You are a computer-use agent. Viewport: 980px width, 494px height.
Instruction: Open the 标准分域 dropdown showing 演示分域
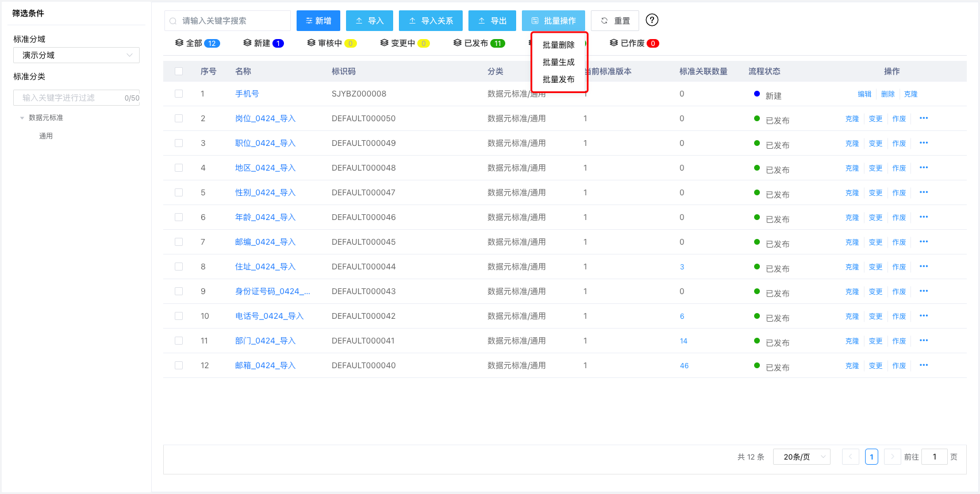point(76,55)
